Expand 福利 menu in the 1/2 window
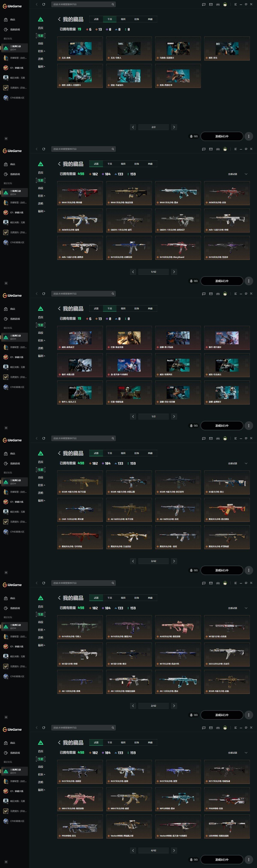 pyautogui.click(x=41, y=356)
